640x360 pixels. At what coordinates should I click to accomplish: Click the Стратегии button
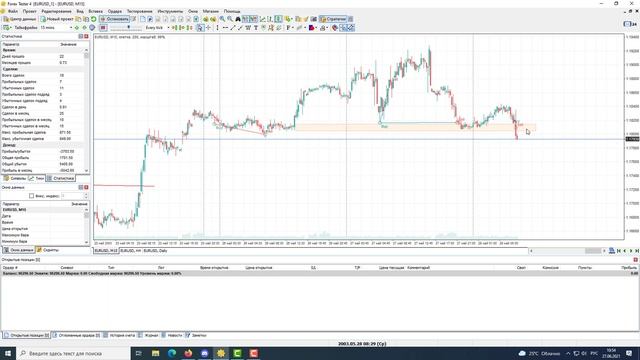(333, 19)
